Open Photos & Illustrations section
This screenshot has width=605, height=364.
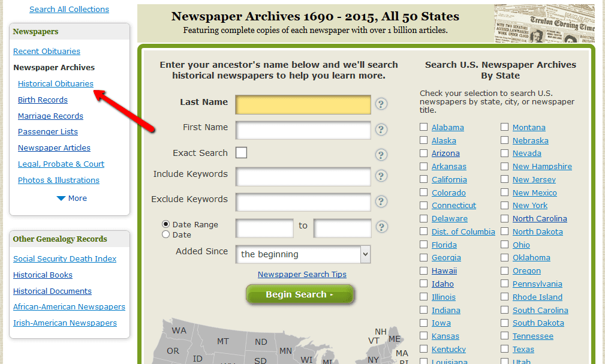pyautogui.click(x=59, y=181)
